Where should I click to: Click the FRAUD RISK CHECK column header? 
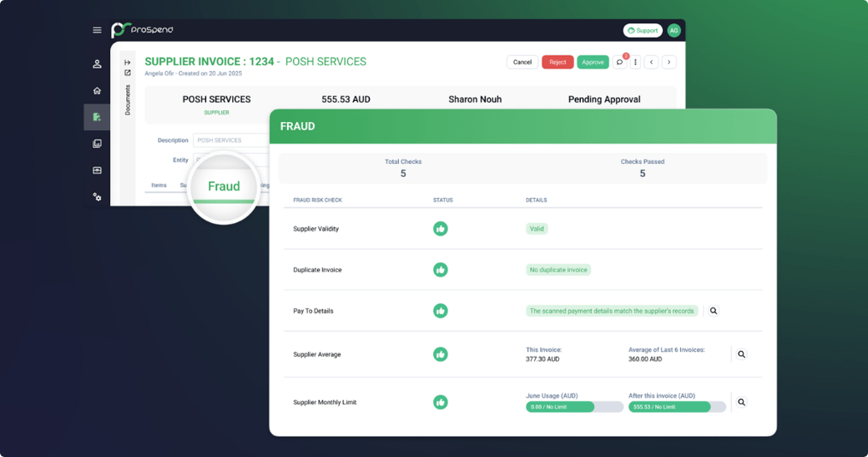[x=317, y=200]
